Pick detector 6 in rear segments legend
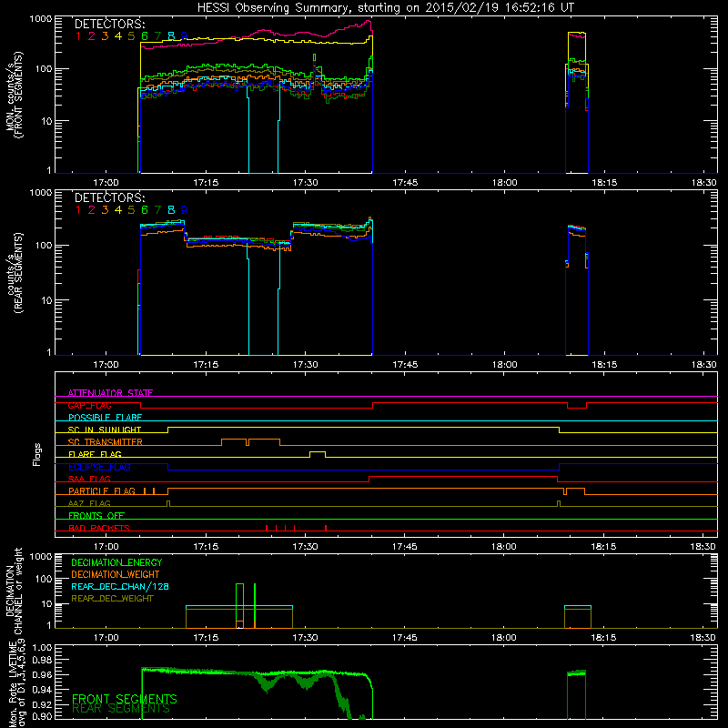This screenshot has width=728, height=728. pyautogui.click(x=145, y=210)
